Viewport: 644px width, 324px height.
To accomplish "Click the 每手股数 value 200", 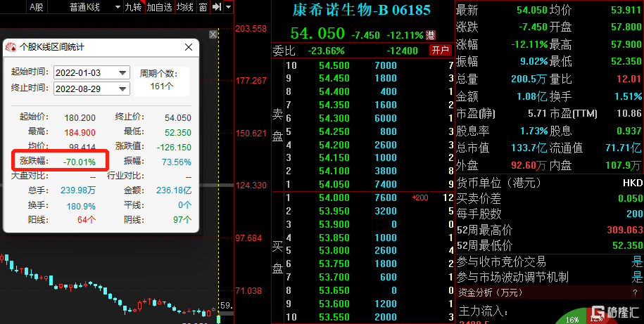I will tap(635, 214).
